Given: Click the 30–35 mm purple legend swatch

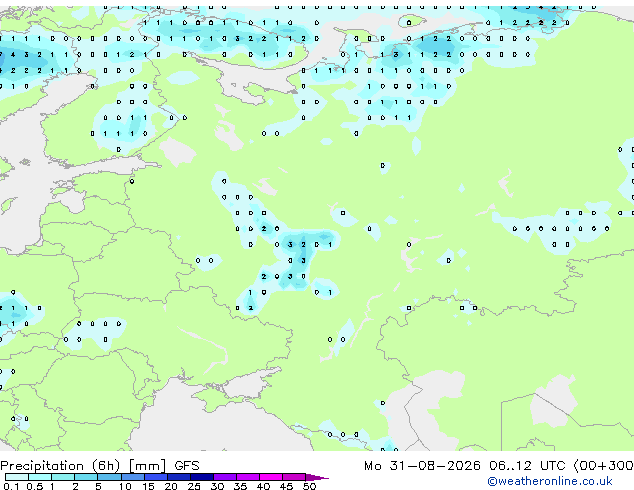Looking at the screenshot, I should [224, 477].
